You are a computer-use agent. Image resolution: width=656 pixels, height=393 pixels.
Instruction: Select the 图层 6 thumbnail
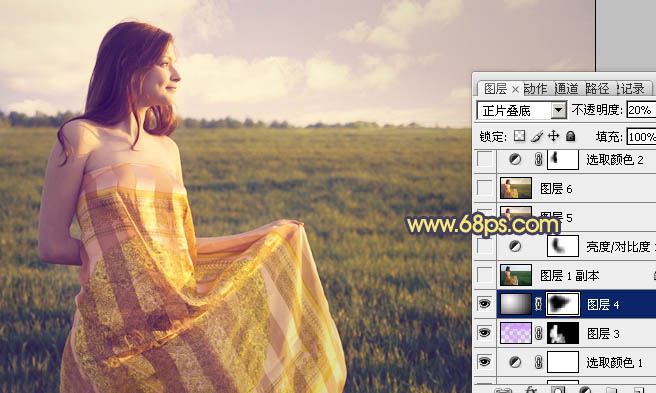tap(516, 188)
